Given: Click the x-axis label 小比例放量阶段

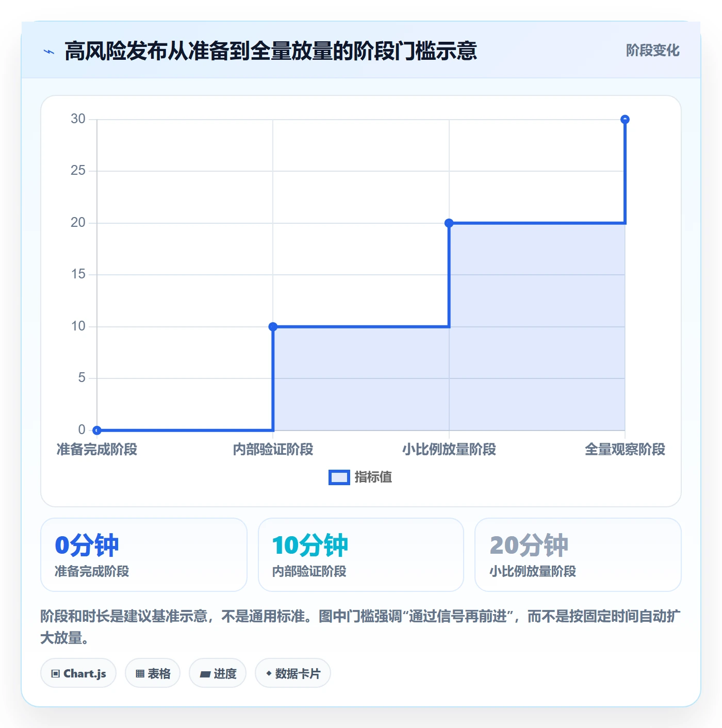Looking at the screenshot, I should 449,450.
